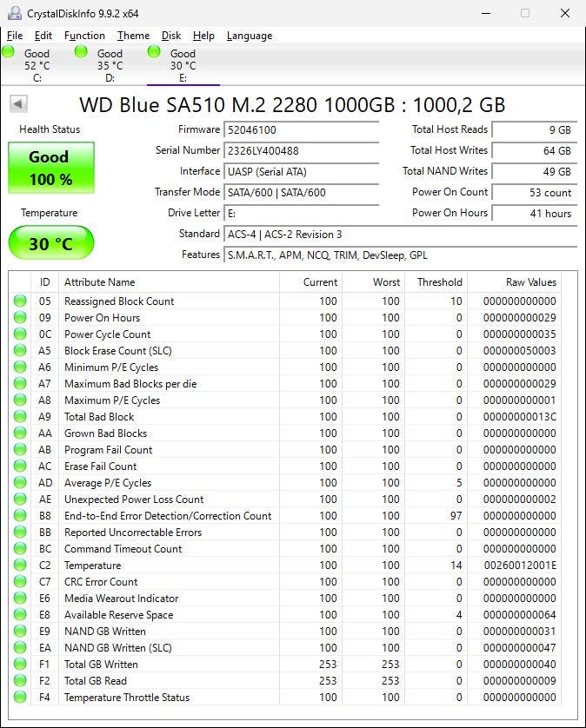Screen dimensions: 586x728
Task: Click the Drive Letter field E:
Action: pyautogui.click(x=301, y=213)
